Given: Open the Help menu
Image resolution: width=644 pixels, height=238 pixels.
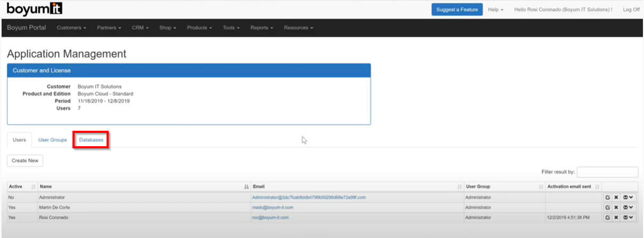Looking at the screenshot, I should point(495,10).
